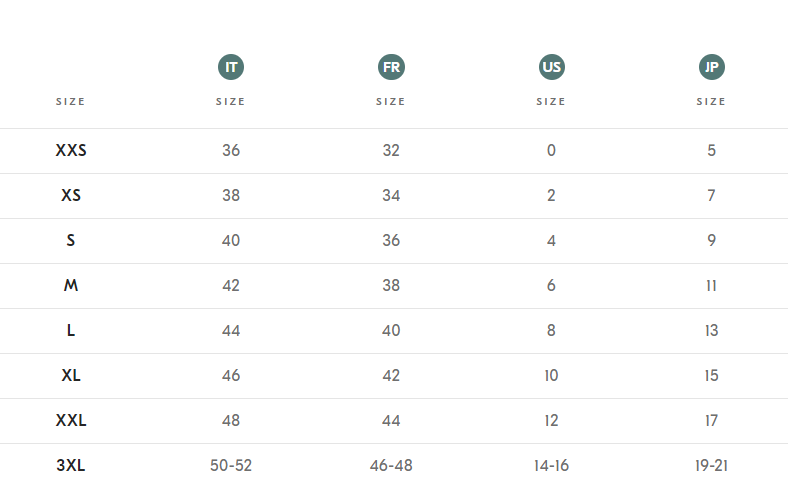This screenshot has width=788, height=483.
Task: Choose the XL size row label
Action: click(71, 376)
